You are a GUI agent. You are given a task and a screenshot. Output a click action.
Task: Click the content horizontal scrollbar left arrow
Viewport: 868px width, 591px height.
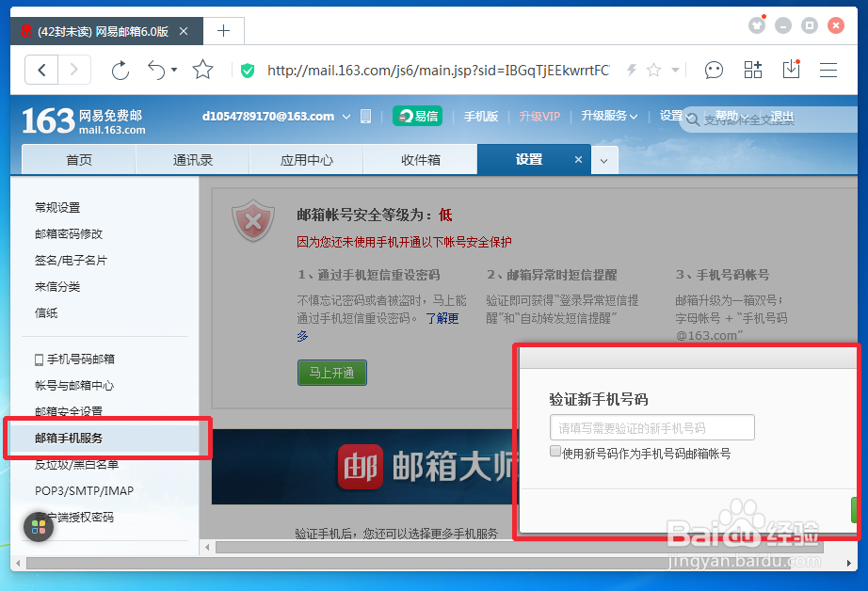click(207, 548)
